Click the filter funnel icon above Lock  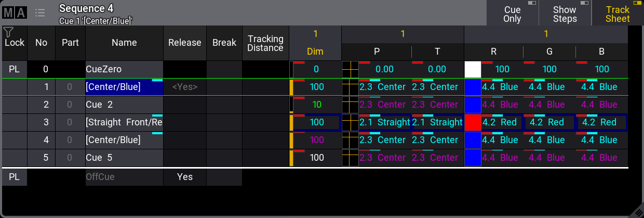click(8, 32)
